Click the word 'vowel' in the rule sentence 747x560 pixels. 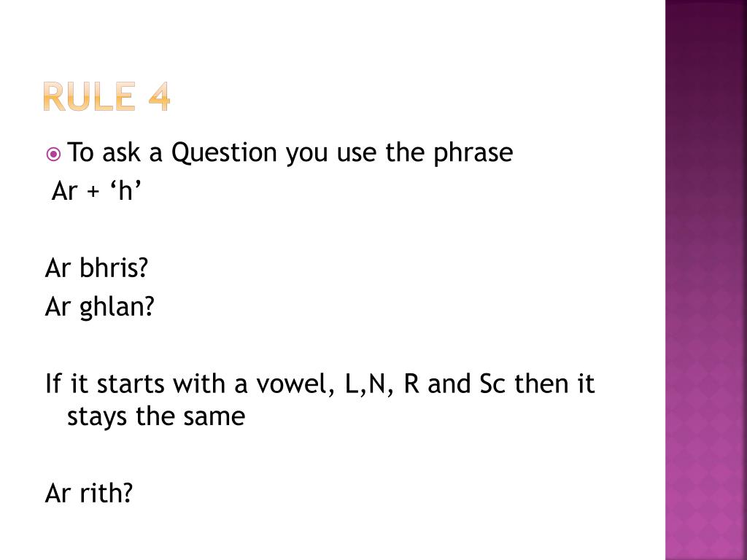(x=295, y=384)
